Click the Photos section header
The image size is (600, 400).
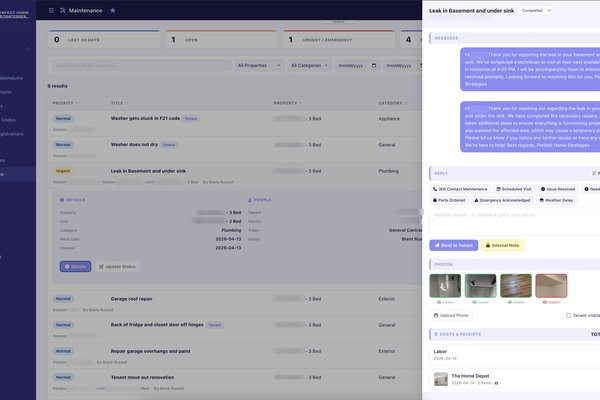[515, 264]
